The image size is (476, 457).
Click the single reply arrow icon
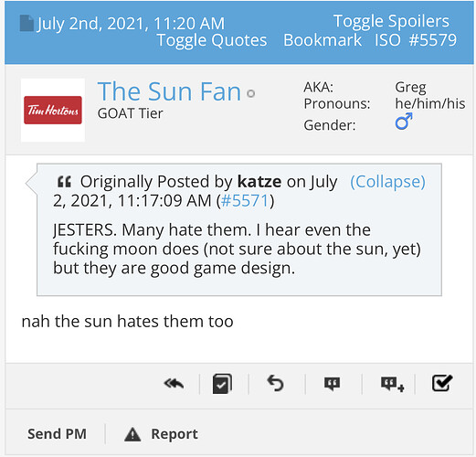[x=275, y=383]
